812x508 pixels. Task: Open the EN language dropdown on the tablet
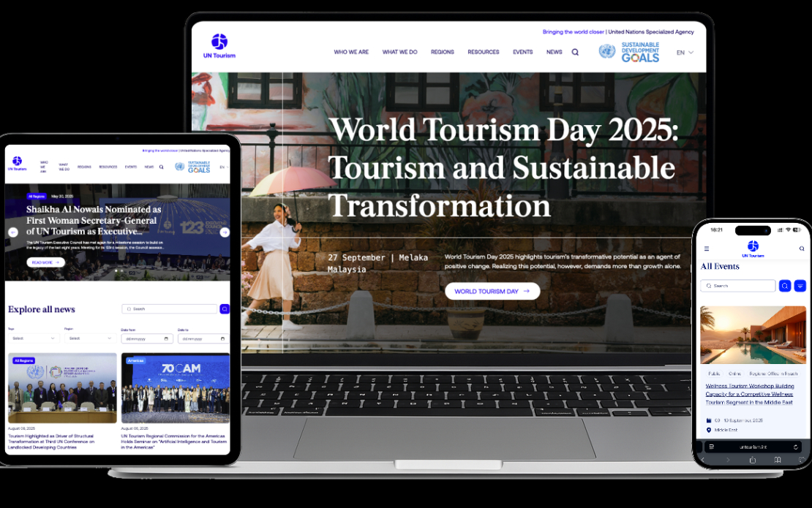(x=224, y=167)
